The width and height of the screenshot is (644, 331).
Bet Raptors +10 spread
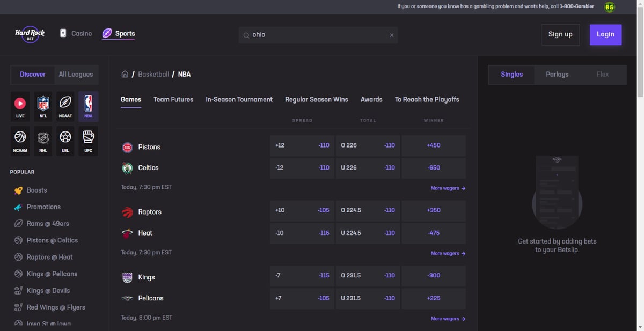[x=302, y=210]
